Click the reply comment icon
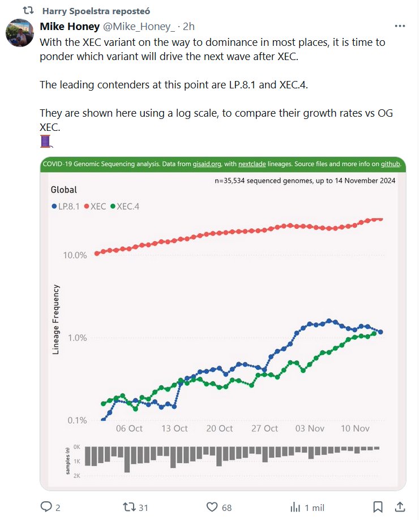The height and width of the screenshot is (520, 420). (x=46, y=507)
